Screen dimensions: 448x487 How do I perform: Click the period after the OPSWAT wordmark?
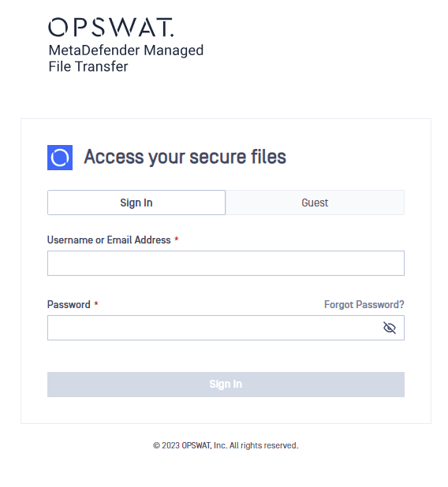pyautogui.click(x=172, y=35)
